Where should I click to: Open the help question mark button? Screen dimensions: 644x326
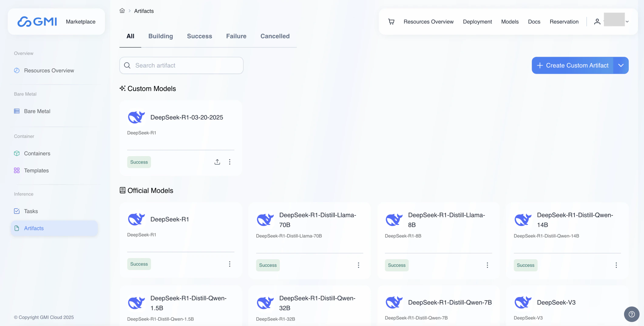tap(632, 314)
